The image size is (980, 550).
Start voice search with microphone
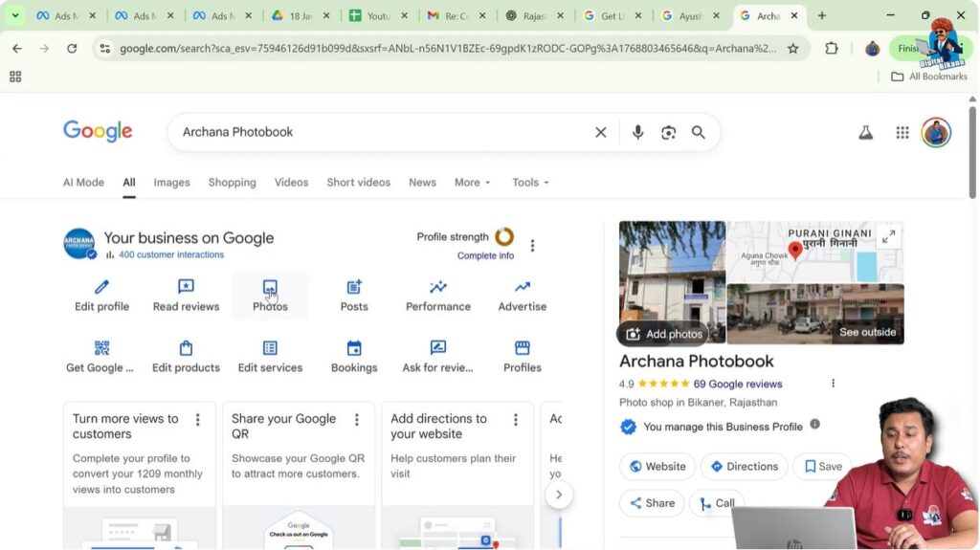click(637, 133)
